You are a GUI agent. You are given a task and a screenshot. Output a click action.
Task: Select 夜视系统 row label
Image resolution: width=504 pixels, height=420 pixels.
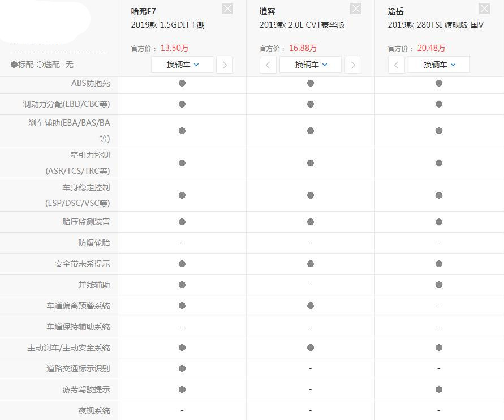tap(94, 410)
